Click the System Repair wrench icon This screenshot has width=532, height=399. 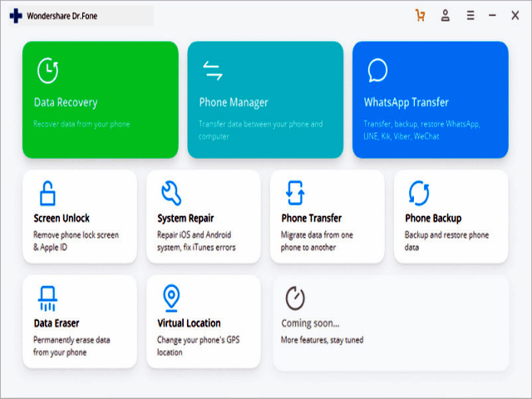pyautogui.click(x=171, y=193)
